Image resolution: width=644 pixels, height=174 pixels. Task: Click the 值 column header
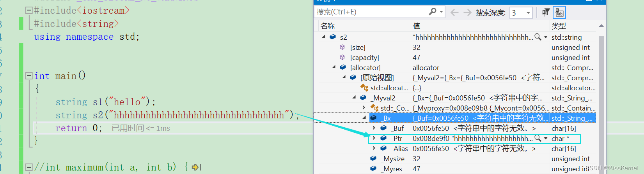[417, 26]
